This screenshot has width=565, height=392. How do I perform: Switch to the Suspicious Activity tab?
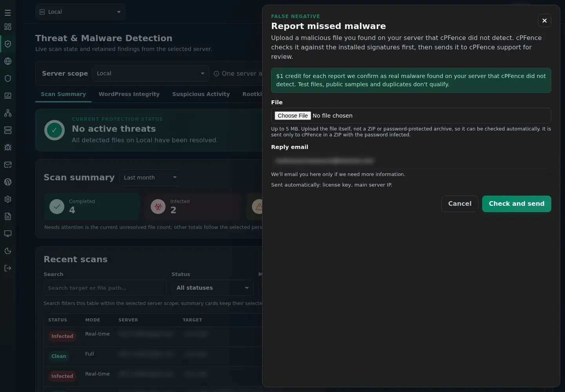201,94
